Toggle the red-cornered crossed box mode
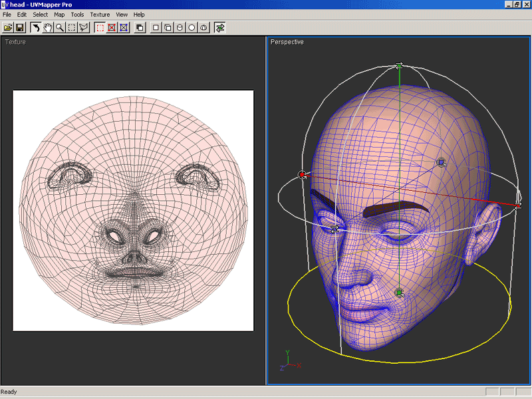Image resolution: width=532 pixels, height=399 pixels. tap(112, 27)
